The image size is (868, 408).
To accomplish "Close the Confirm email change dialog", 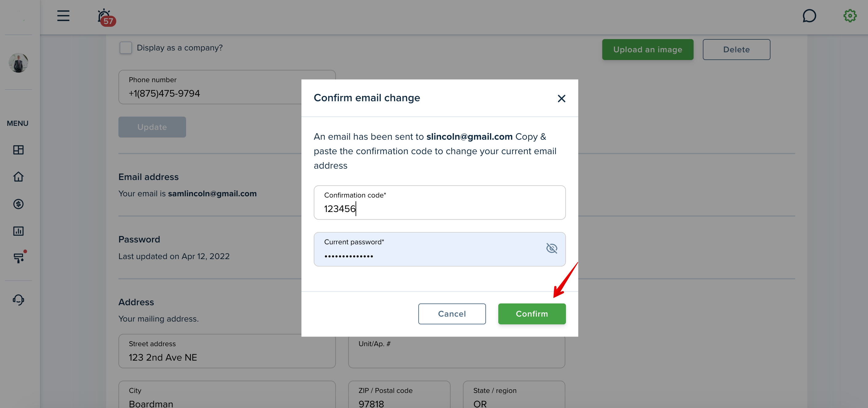I will (561, 98).
